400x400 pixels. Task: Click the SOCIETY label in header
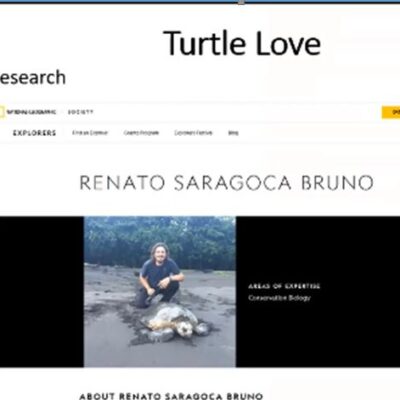80,112
